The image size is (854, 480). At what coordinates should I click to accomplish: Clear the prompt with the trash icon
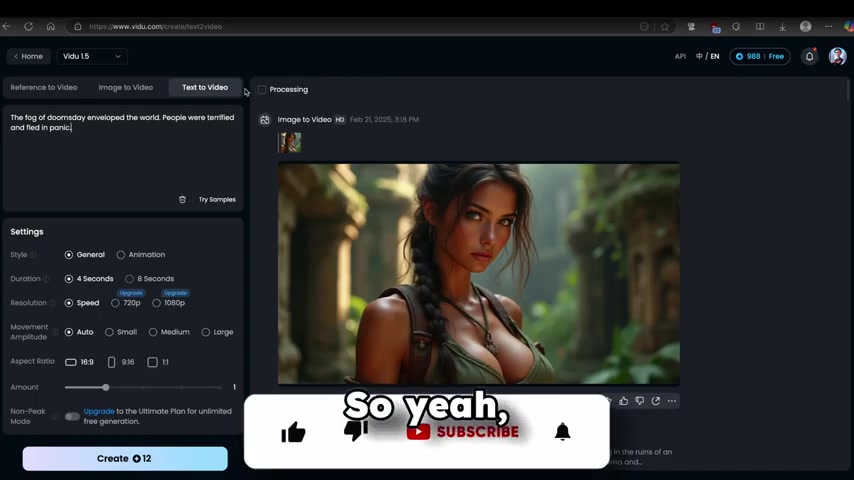(x=182, y=199)
